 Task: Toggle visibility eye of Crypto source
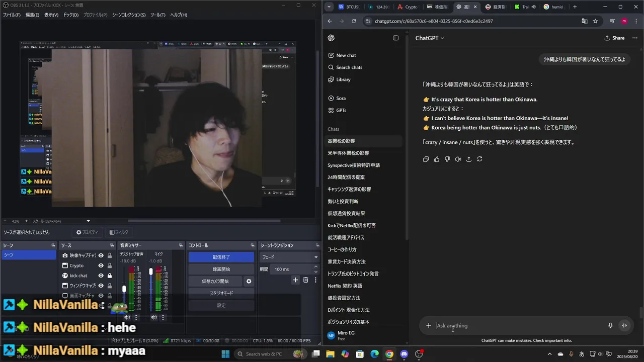[x=101, y=265]
